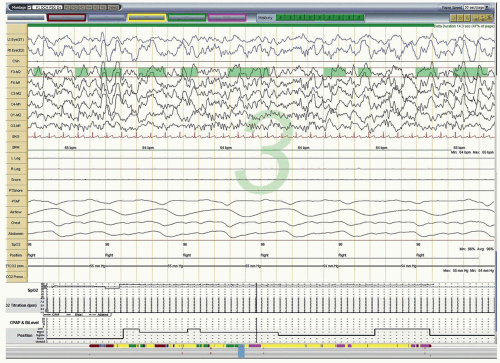
Task: Click the first green scored event on F3-M2
Action: 38,72
